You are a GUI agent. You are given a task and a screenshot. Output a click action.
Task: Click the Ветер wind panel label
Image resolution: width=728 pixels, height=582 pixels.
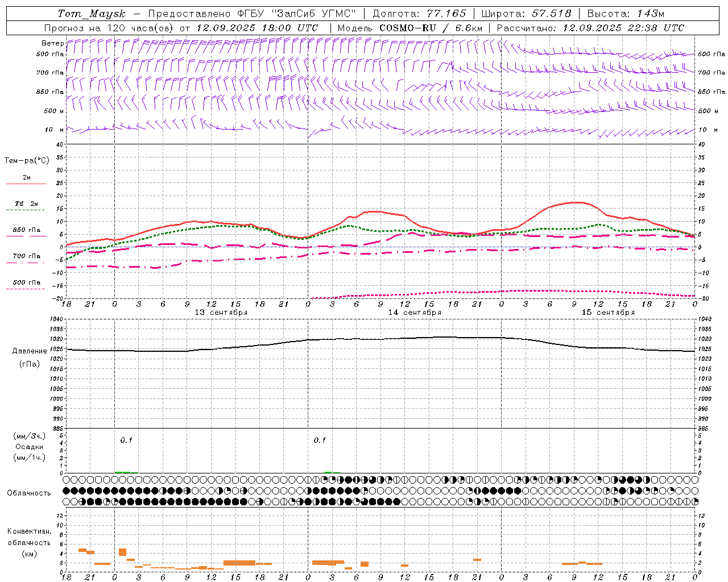coord(52,43)
